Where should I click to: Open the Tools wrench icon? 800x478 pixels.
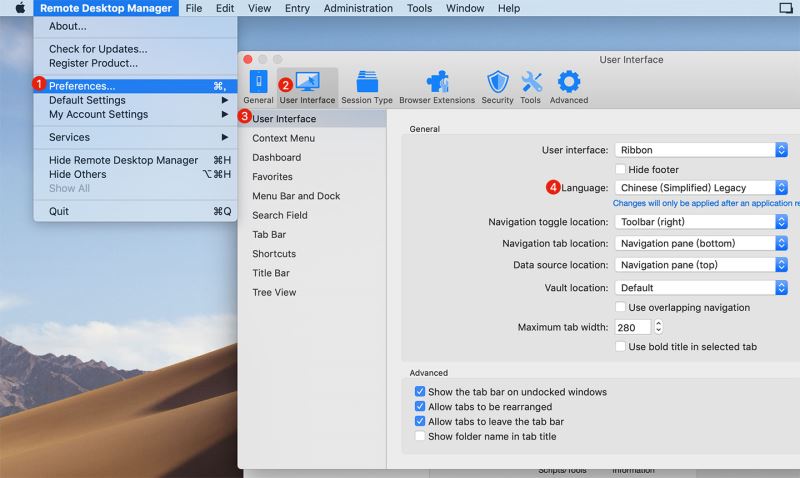tap(531, 87)
